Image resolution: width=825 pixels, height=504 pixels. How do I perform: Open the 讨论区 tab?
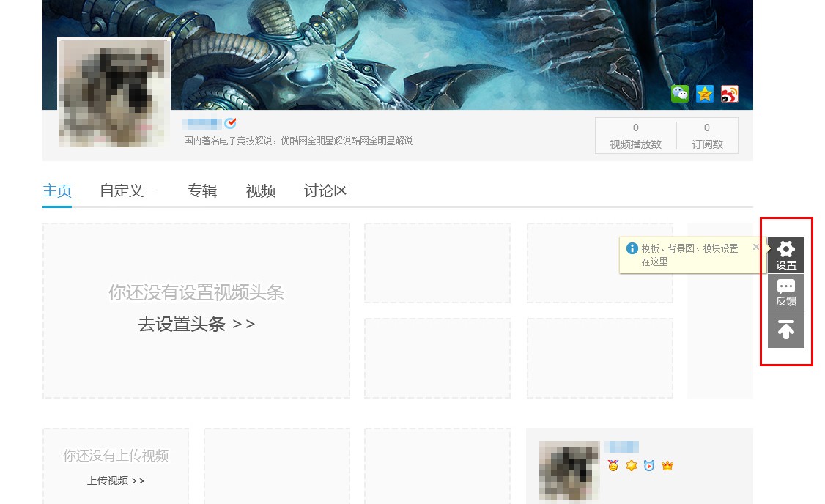326,190
